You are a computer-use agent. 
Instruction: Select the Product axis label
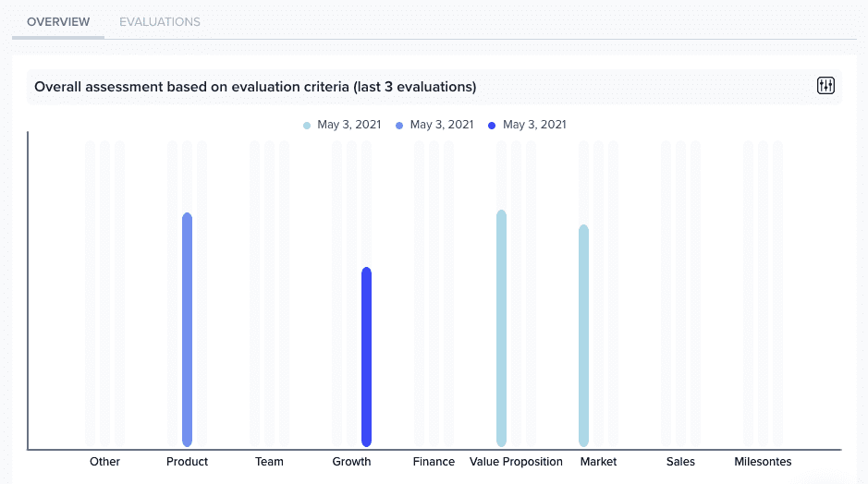coord(187,462)
